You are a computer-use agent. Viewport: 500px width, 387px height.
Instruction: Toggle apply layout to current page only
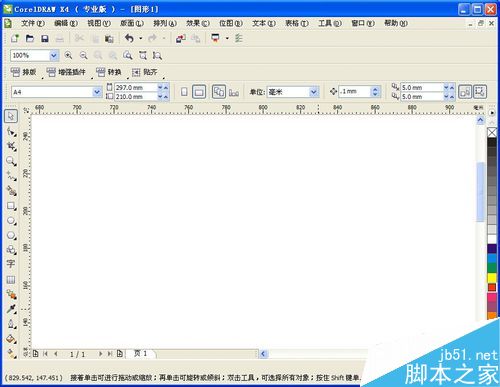pos(234,92)
